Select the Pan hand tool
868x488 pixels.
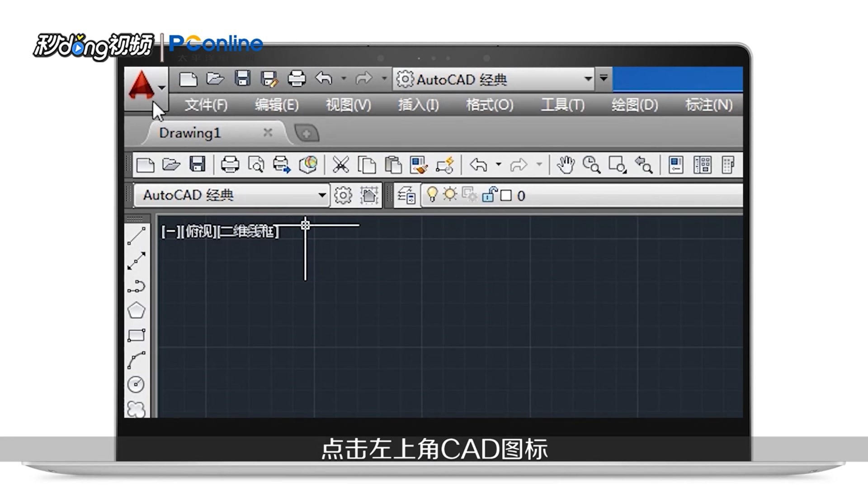(x=566, y=165)
